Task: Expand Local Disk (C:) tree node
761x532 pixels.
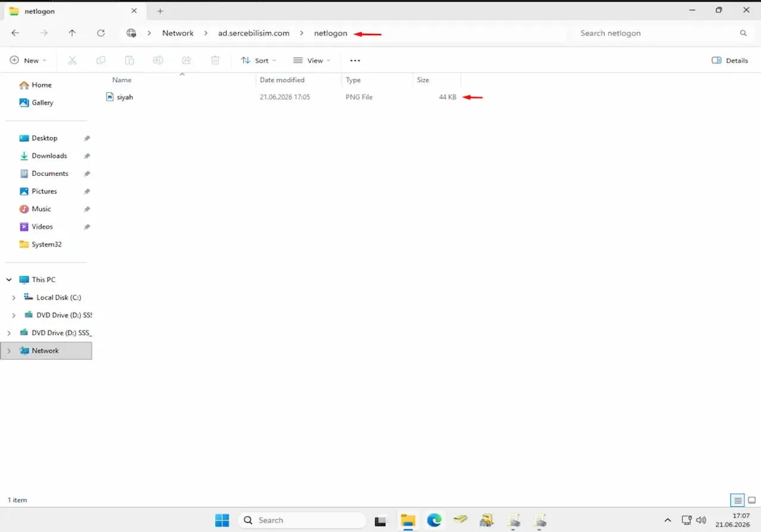Action: [14, 297]
